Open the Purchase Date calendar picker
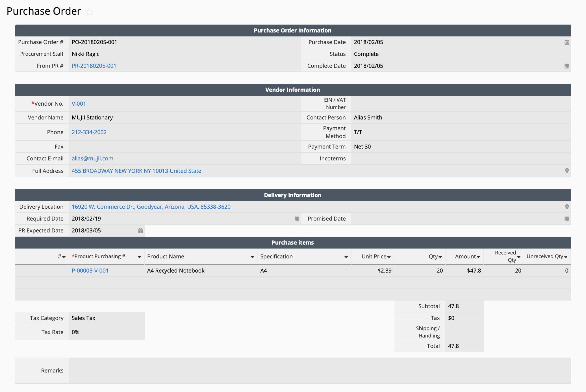586x392 pixels. tap(567, 42)
